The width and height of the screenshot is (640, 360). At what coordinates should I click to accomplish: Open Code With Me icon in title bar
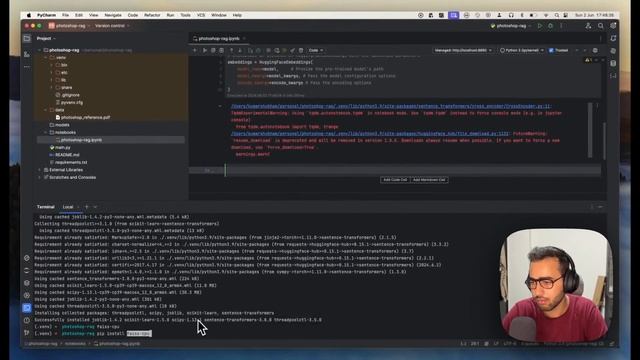pos(588,26)
